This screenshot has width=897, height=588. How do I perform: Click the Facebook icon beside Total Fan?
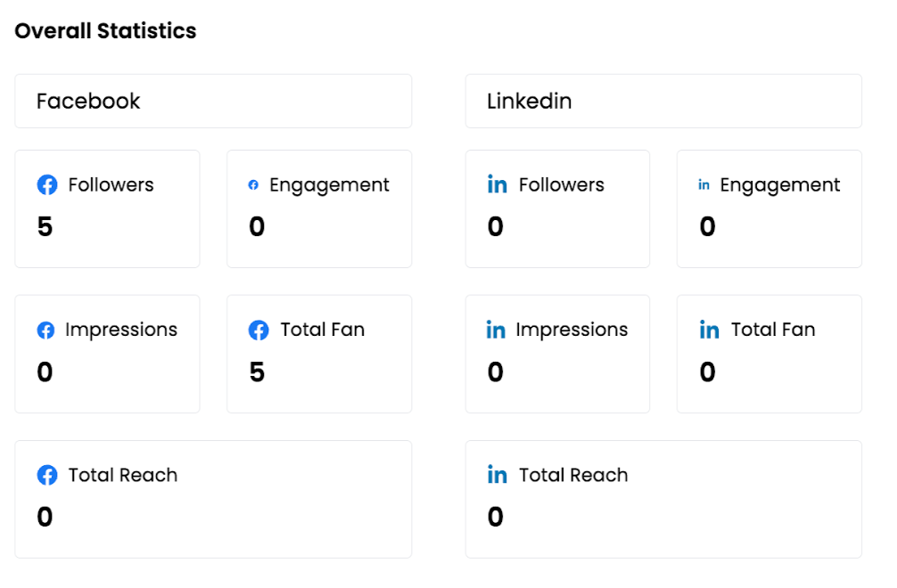coord(259,331)
